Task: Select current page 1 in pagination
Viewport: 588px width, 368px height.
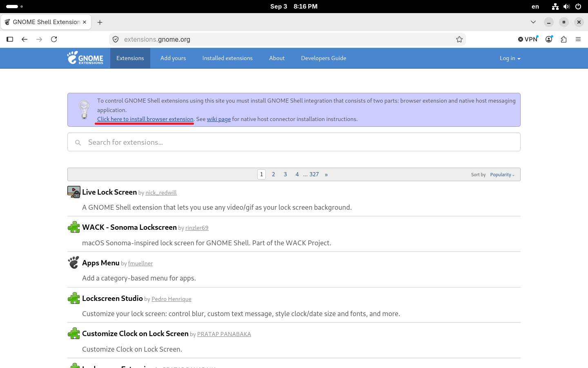Action: point(262,174)
